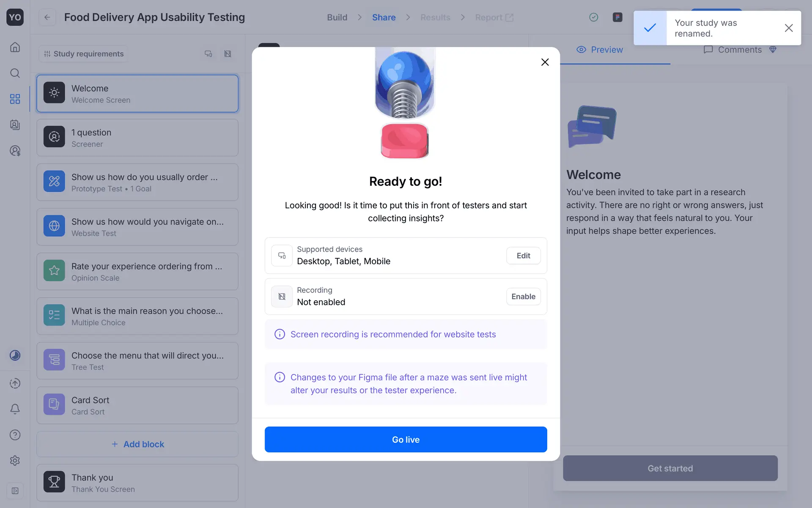The height and width of the screenshot is (508, 812).
Task: Select the Opinion Scale rating block
Action: point(137,271)
